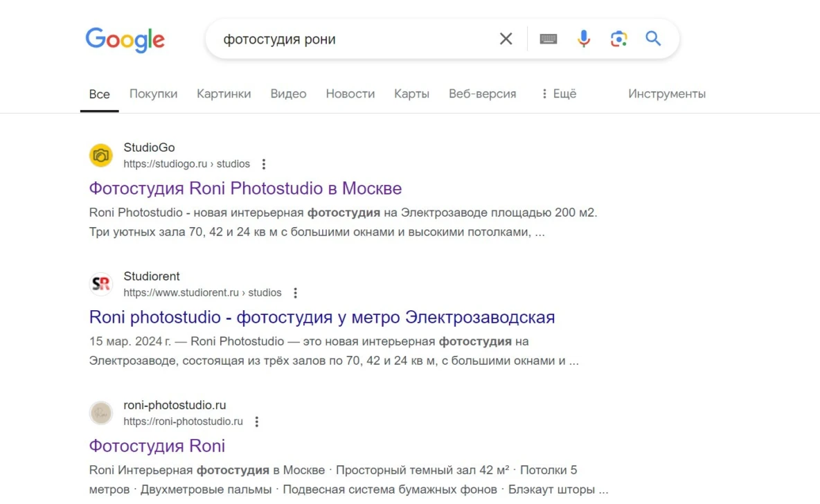Select the Все tab
The height and width of the screenshot is (504, 820).
(99, 94)
